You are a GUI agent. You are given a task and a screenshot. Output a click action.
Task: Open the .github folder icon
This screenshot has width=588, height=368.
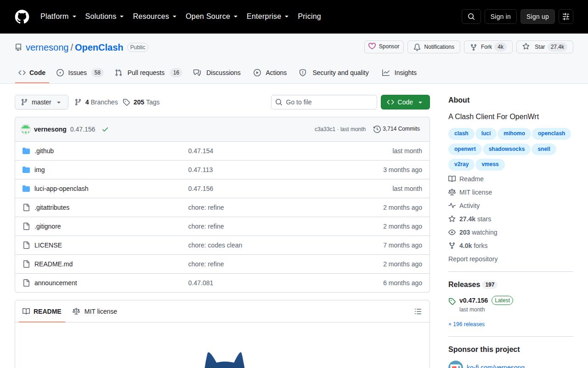coord(26,151)
